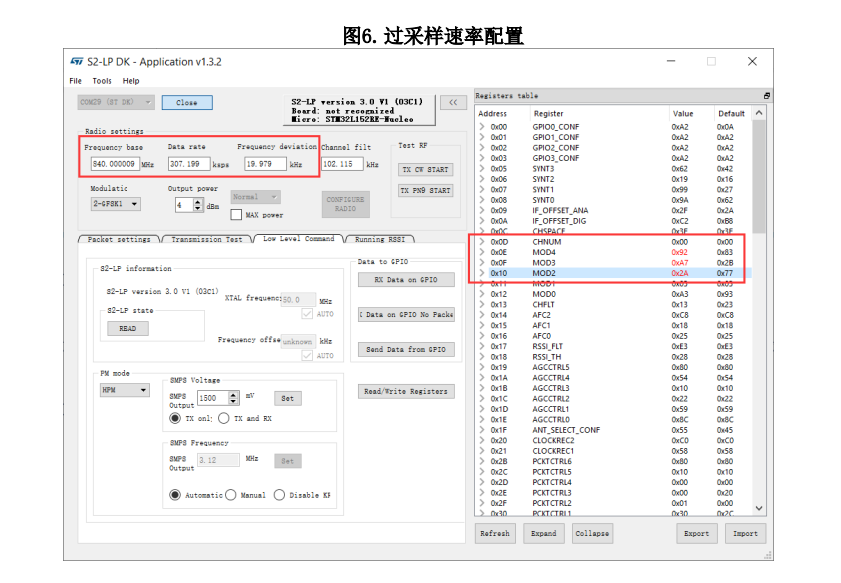This screenshot has width=841, height=583.
Task: Click the Close port button
Action: pos(187,102)
